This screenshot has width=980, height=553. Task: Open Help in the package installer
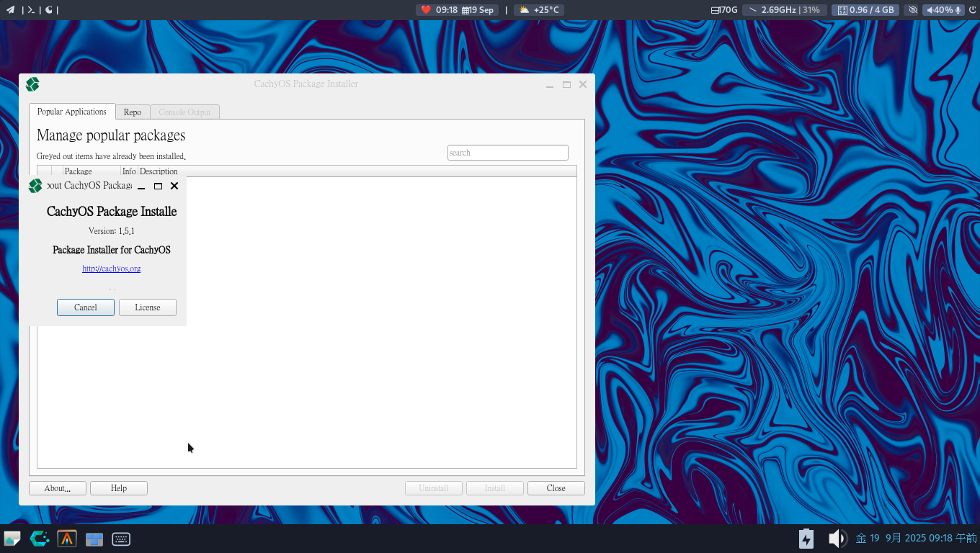tap(119, 488)
